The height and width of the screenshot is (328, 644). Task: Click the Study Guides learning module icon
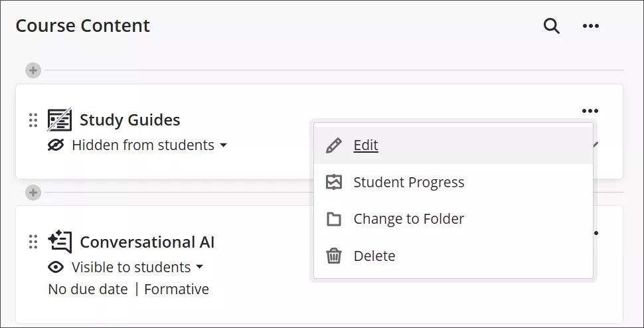click(60, 120)
